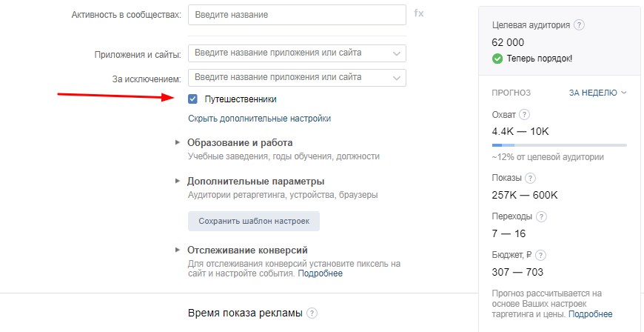Viewport: 644px width, 332px height.
Task: Click Учебные заведения, годы обучения description
Action: (x=284, y=156)
